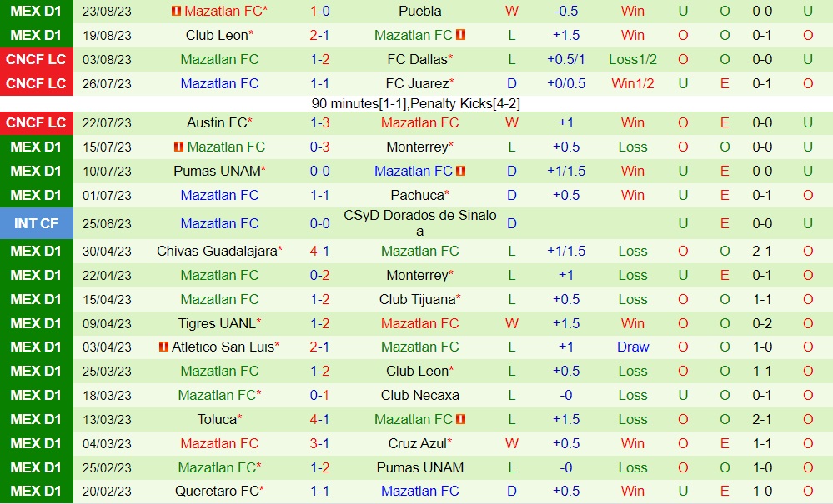Click the red card icon beside Mazatlan FC versus Puebla
This screenshot has width=833, height=504.
(x=176, y=12)
